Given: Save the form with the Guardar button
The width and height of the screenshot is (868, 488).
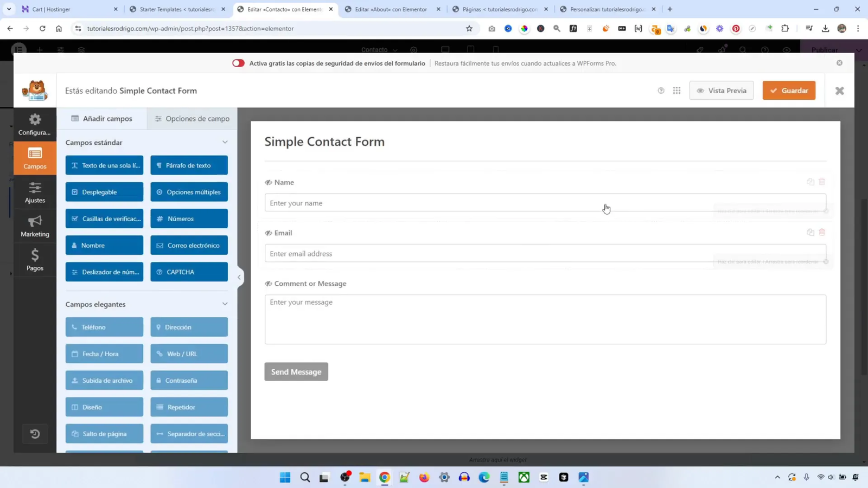Looking at the screenshot, I should click(789, 90).
